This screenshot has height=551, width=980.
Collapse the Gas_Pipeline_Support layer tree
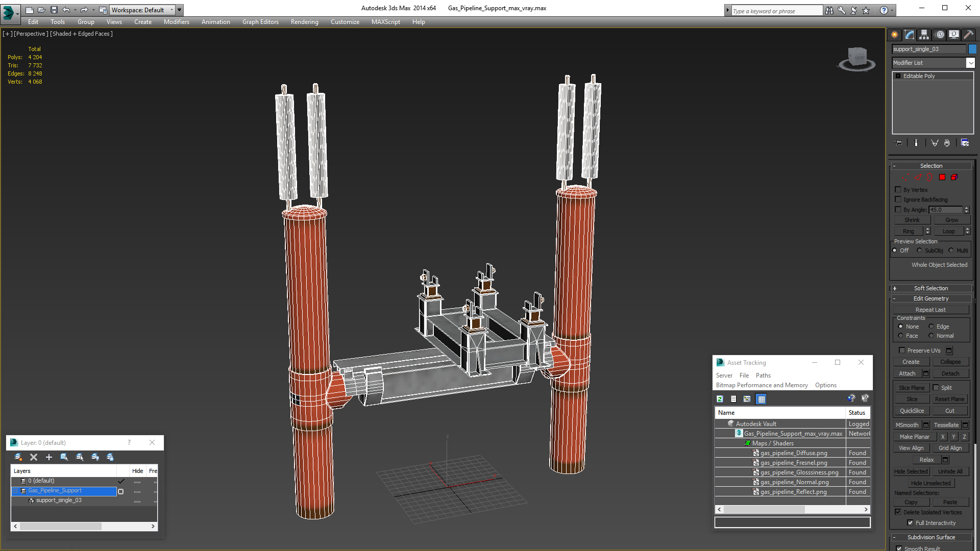click(15, 491)
